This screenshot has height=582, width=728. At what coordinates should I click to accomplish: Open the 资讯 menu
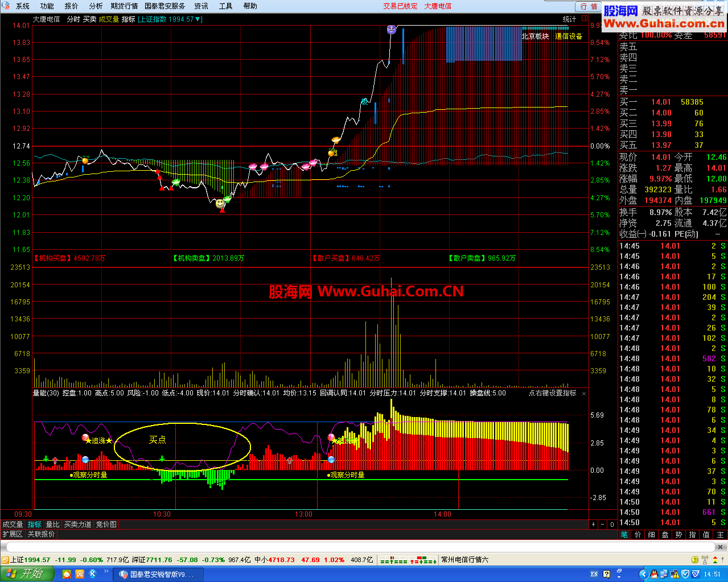pyautogui.click(x=201, y=6)
